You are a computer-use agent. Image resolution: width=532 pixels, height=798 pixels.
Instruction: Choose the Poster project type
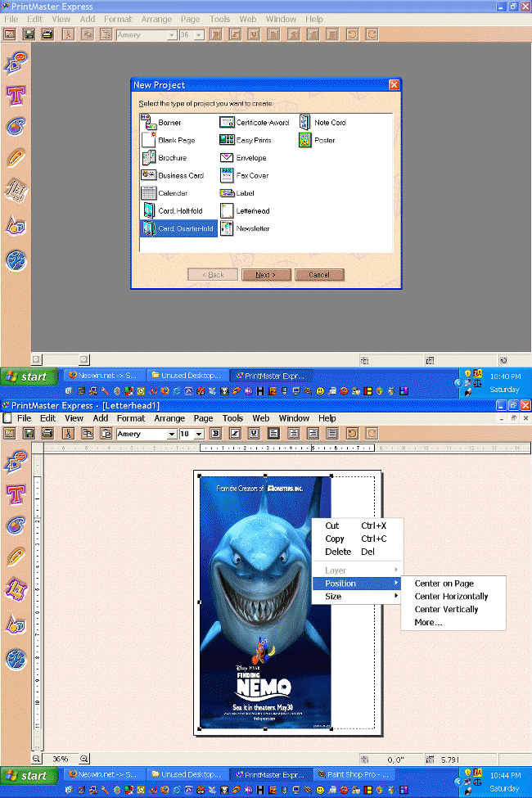point(318,141)
